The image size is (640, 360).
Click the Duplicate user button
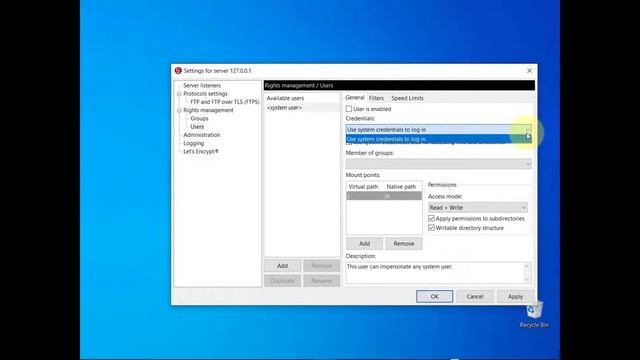pyautogui.click(x=282, y=281)
